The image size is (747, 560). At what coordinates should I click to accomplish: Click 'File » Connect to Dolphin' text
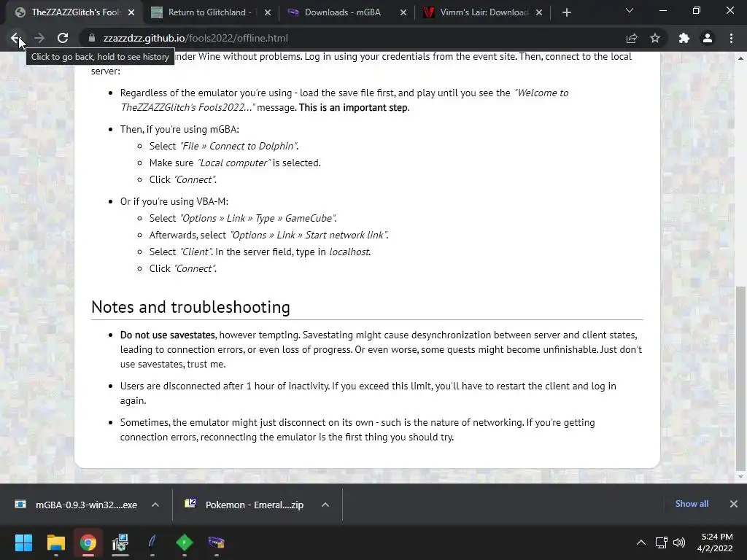(x=239, y=146)
